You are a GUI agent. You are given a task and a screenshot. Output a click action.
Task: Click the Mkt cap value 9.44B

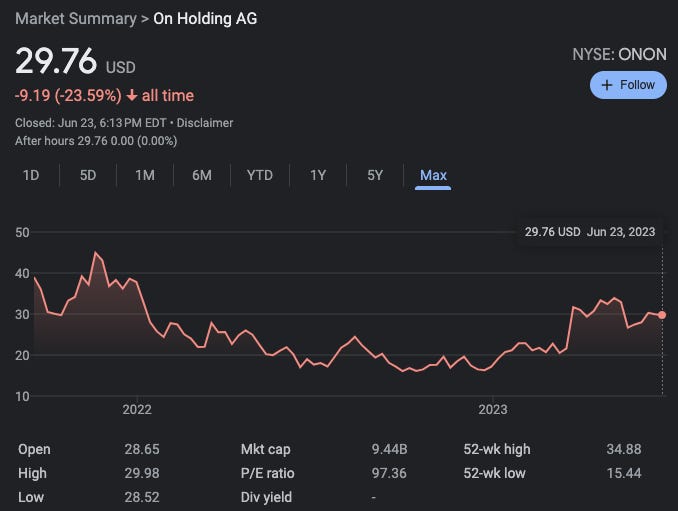389,449
